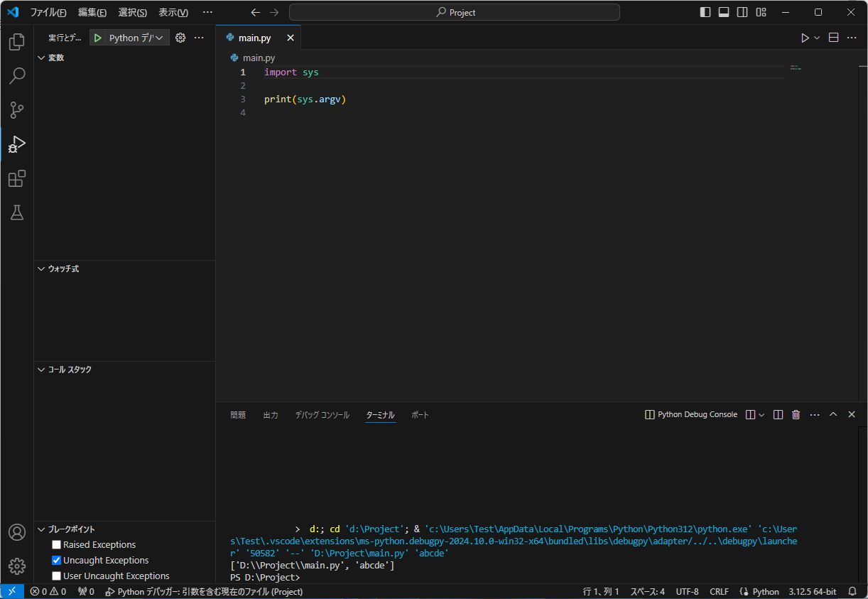The image size is (868, 599).
Task: Open the ファイル(F) menu
Action: pos(48,12)
